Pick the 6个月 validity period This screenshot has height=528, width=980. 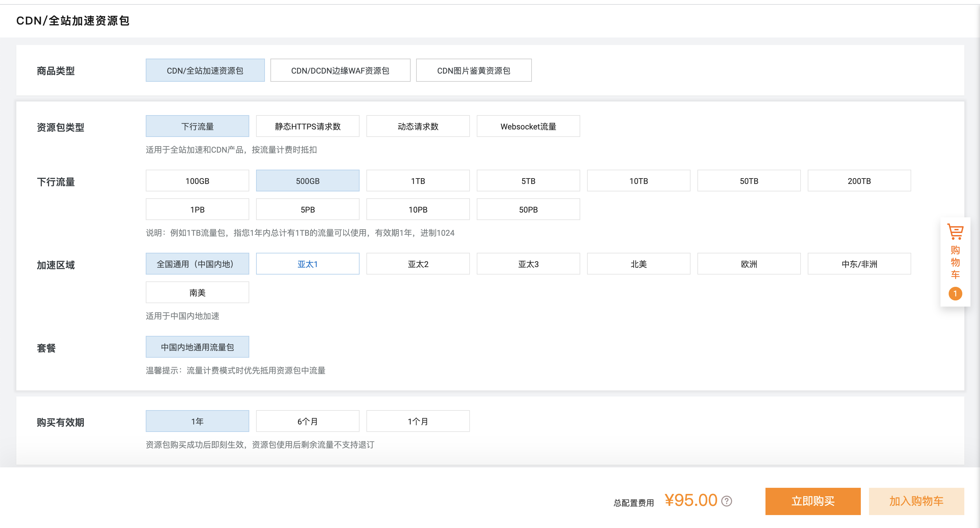click(x=307, y=421)
